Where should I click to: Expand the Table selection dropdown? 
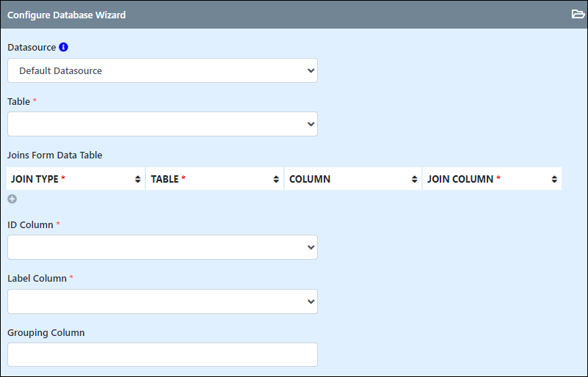click(x=162, y=124)
